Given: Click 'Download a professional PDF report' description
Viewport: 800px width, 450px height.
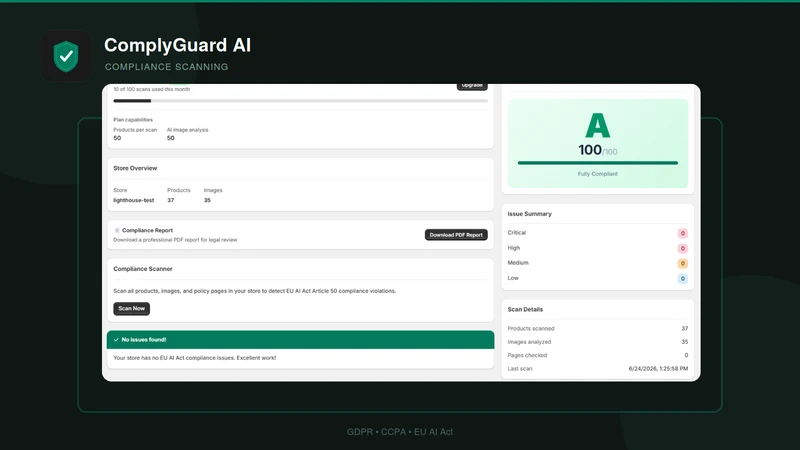Looking at the screenshot, I should pos(175,240).
